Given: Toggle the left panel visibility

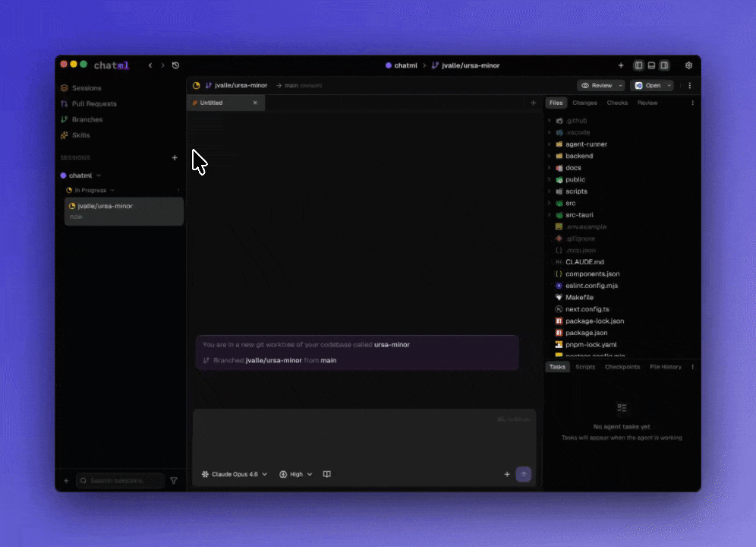Looking at the screenshot, I should coord(638,65).
